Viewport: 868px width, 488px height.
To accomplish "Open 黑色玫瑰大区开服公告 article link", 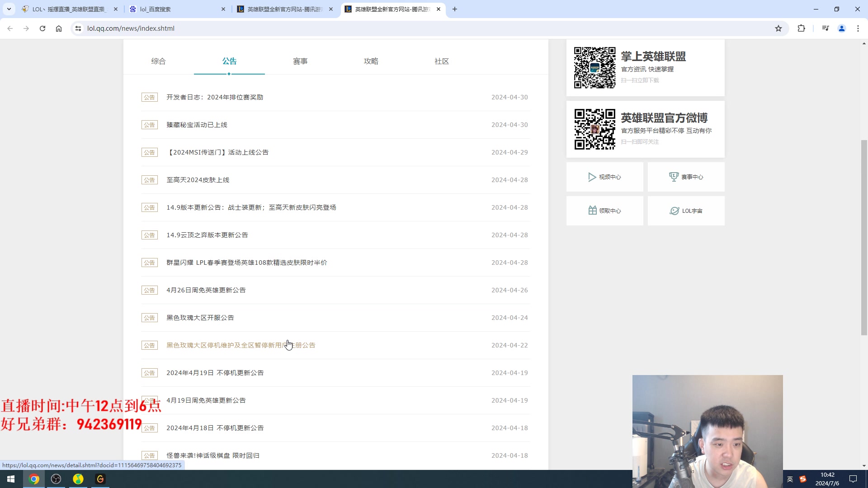I will pos(200,318).
